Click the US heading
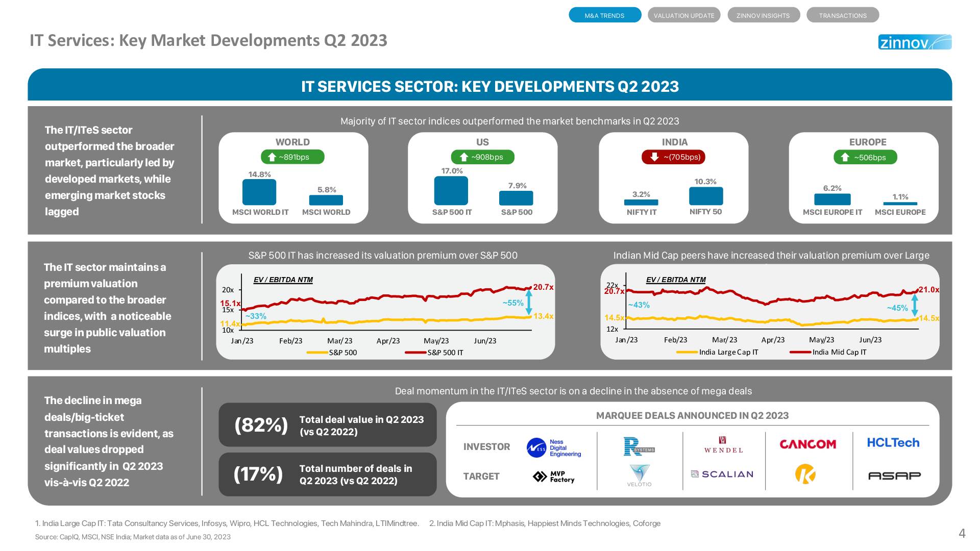This screenshot has height=551, width=980. pos(482,142)
